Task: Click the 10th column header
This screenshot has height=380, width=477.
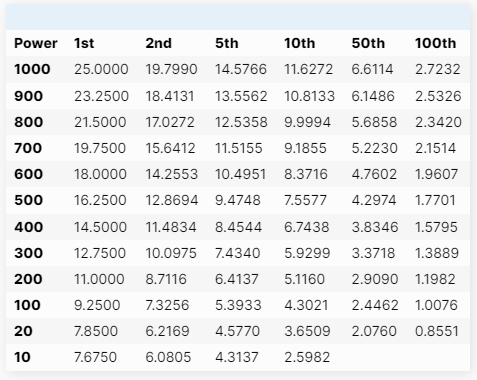Action: (x=299, y=43)
